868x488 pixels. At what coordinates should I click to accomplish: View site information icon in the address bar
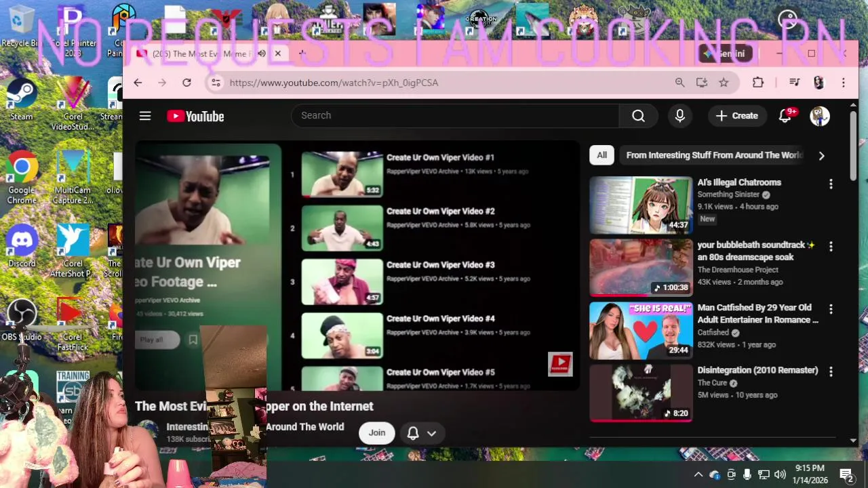pyautogui.click(x=216, y=83)
